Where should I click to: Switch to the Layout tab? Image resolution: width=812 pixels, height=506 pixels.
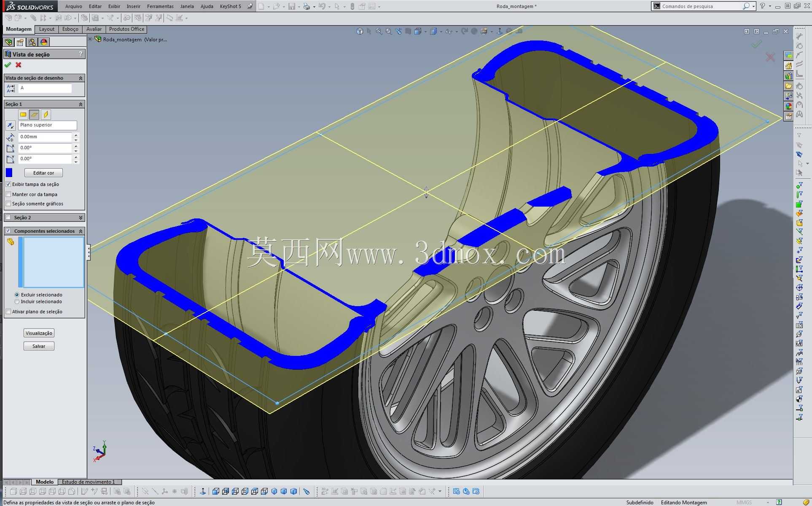[x=47, y=29]
